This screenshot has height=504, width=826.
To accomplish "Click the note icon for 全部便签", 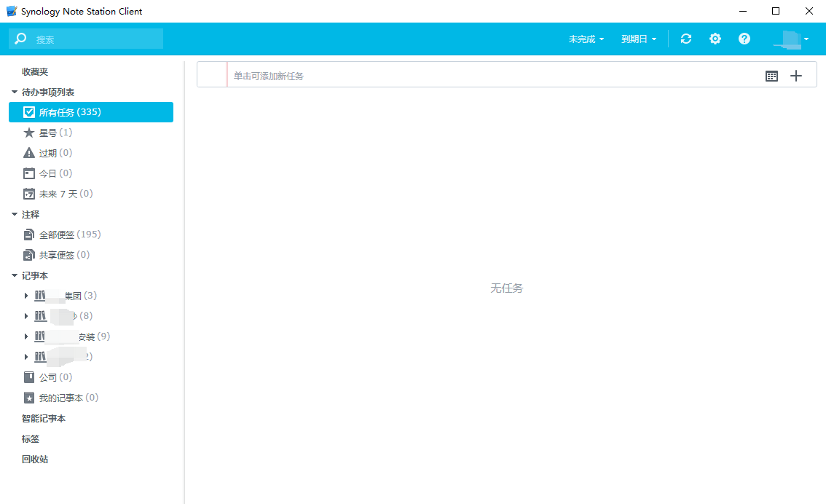I will point(29,235).
